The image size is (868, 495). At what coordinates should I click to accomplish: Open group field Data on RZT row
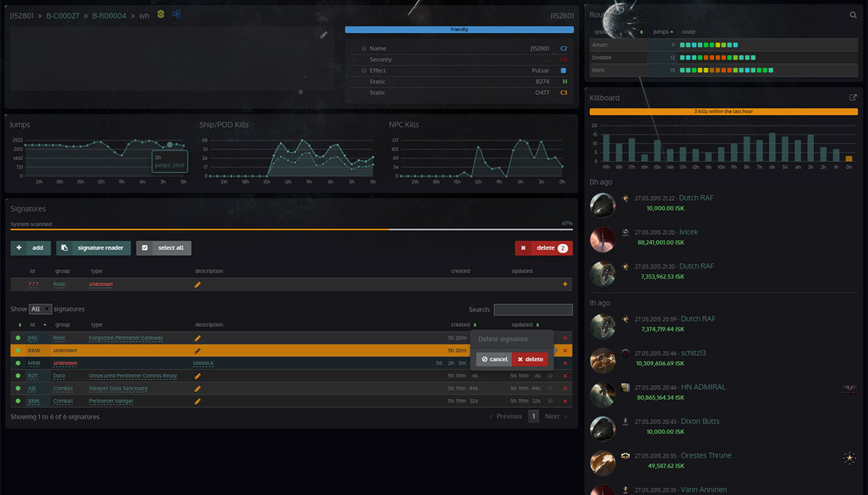click(59, 376)
